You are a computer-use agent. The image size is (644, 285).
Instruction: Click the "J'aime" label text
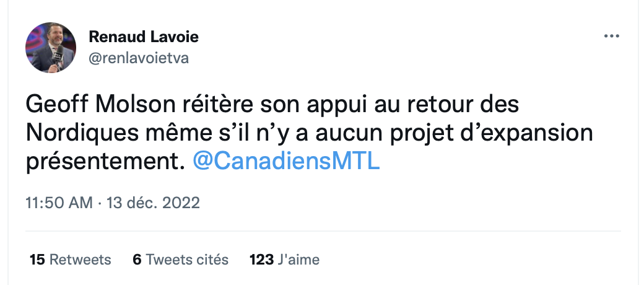[299, 260]
